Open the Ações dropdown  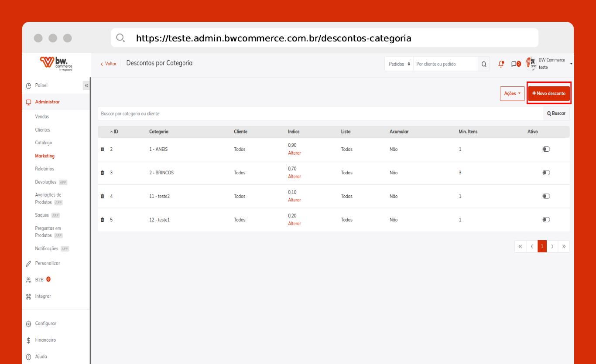coord(512,93)
